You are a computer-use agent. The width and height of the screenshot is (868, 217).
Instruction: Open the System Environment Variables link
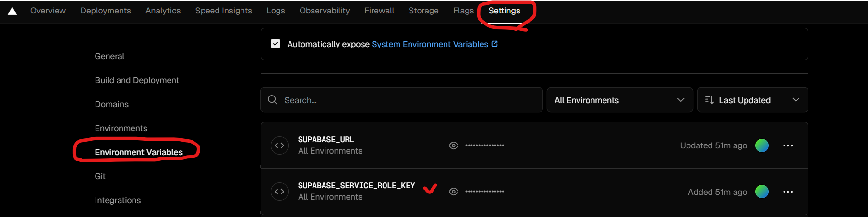coord(430,44)
